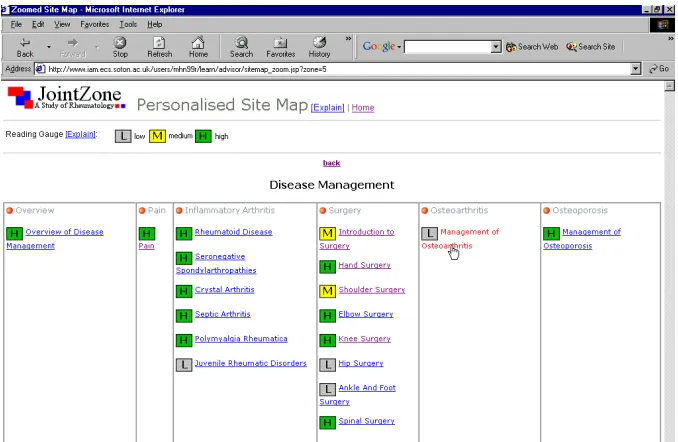
Task: Open the Back button dropdown arrow
Action: (48, 47)
